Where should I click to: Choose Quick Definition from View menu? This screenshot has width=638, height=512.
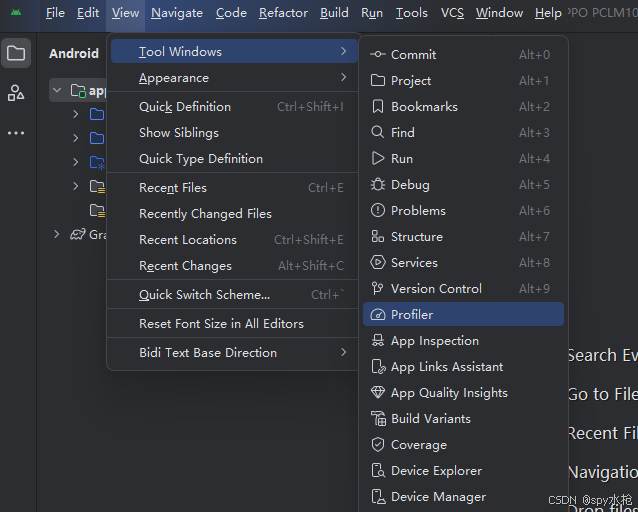pos(233,107)
